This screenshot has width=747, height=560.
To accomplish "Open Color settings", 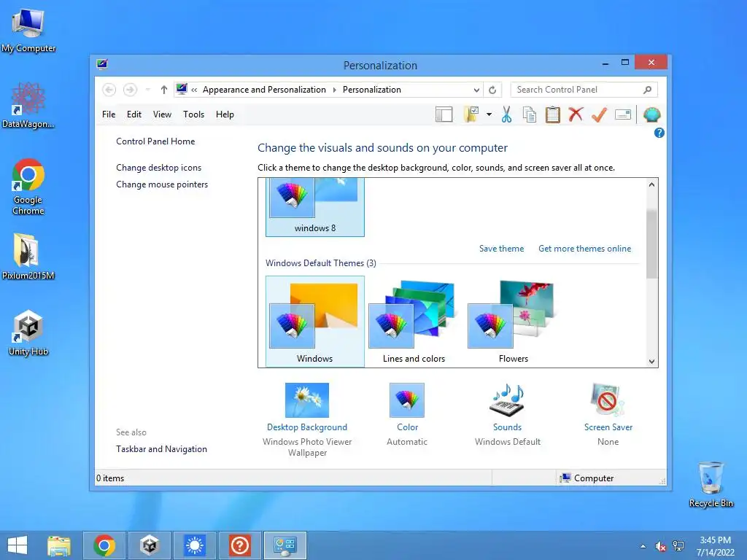I will [407, 427].
